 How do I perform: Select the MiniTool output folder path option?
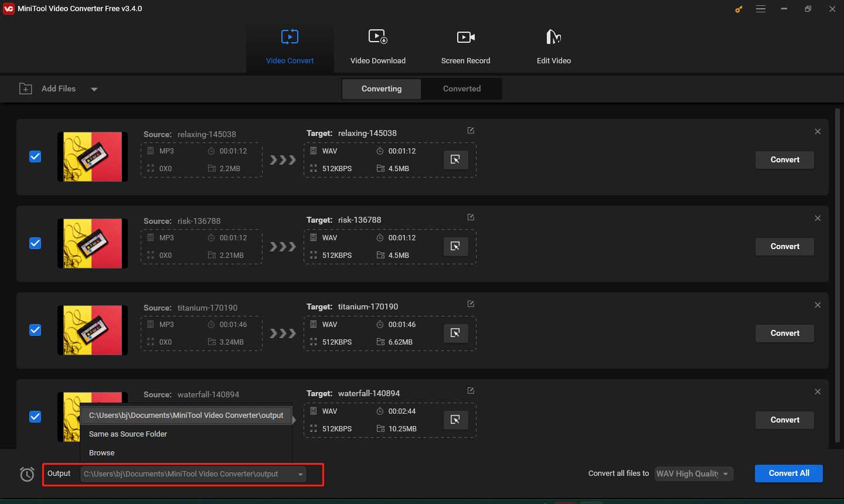[x=186, y=415]
